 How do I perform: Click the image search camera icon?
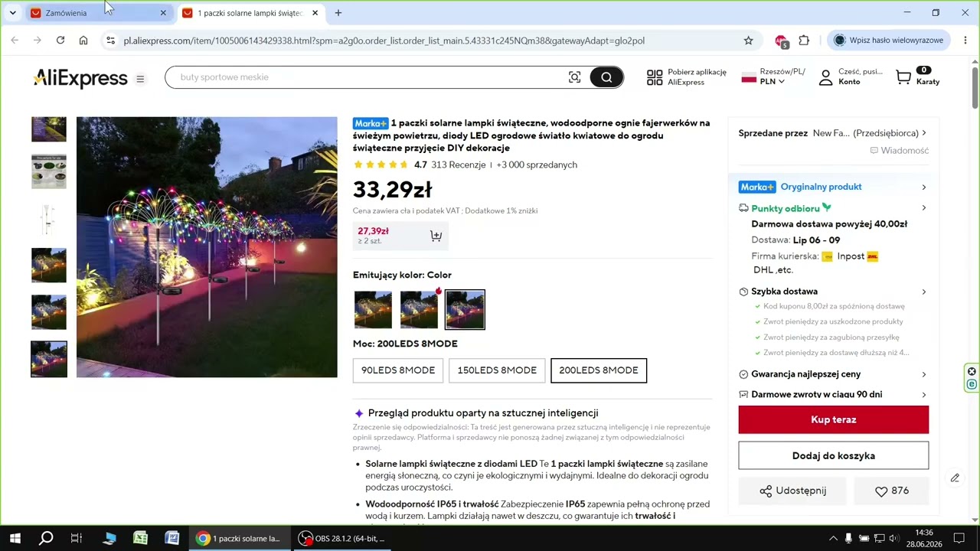(x=574, y=77)
